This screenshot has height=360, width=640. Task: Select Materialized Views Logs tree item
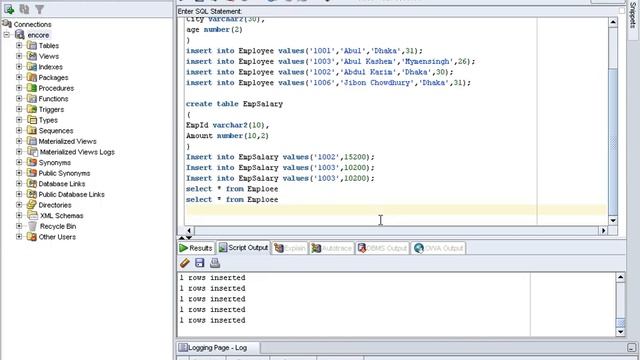click(77, 151)
